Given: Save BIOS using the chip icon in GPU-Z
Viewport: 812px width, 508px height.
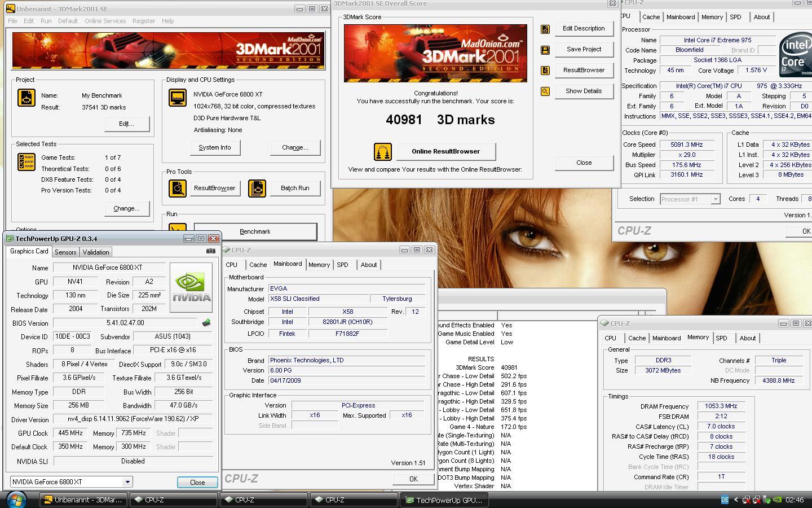Looking at the screenshot, I should coord(206,323).
